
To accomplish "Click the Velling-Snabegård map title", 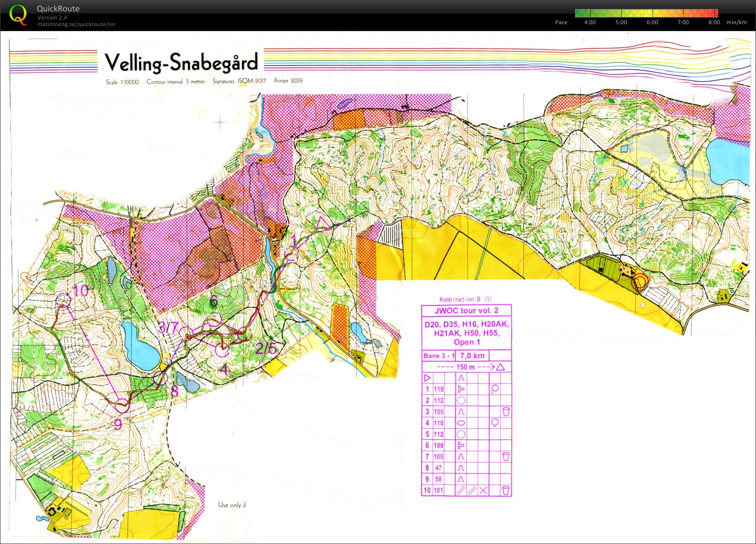I will (181, 62).
